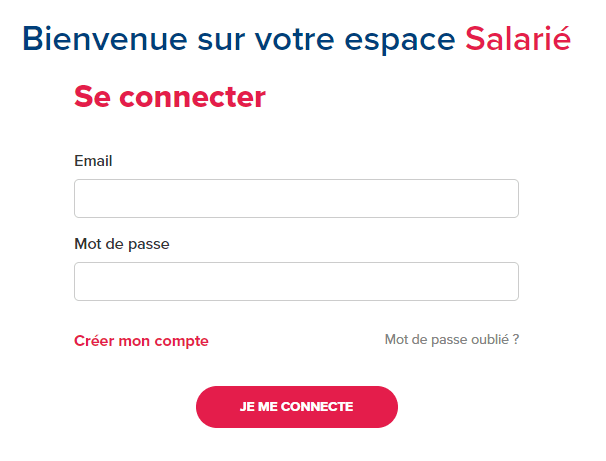Open the Créer mon compte link
606x461 pixels.
coord(141,341)
